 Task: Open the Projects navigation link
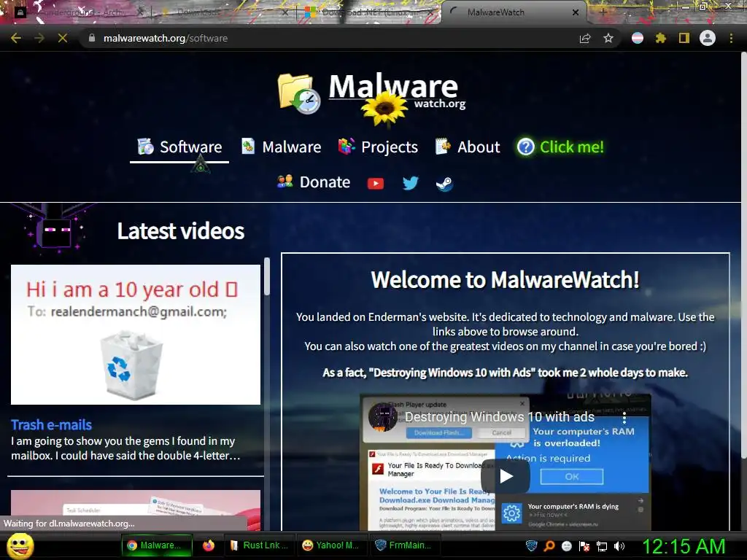378,147
